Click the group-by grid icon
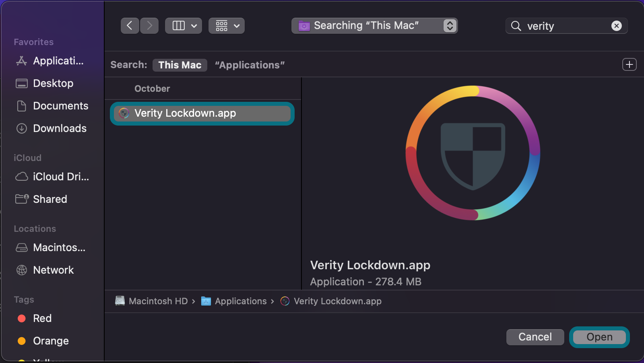The height and width of the screenshot is (363, 644). (x=221, y=26)
